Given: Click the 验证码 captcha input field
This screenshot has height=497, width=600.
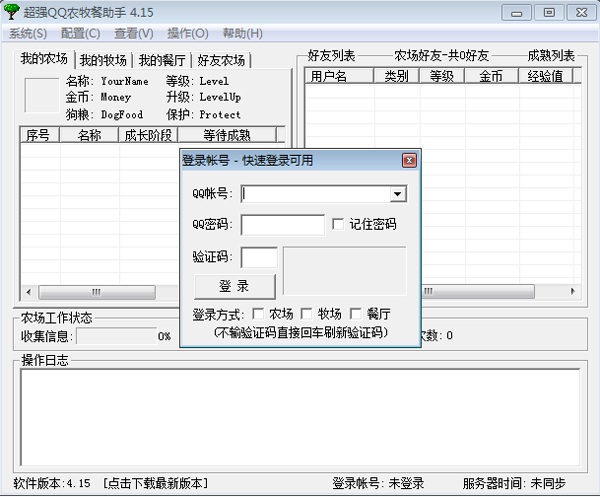Looking at the screenshot, I should [x=259, y=257].
